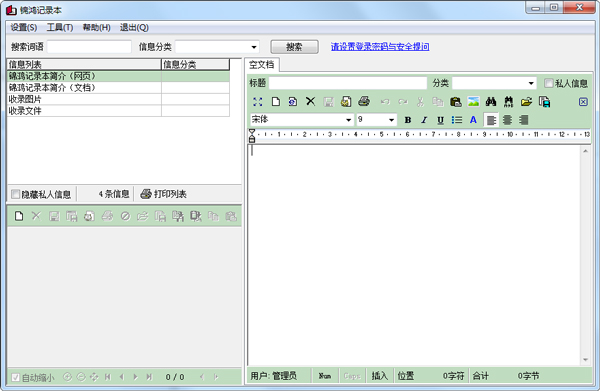Click the undo arrow icon
The image size is (600, 391).
[385, 102]
